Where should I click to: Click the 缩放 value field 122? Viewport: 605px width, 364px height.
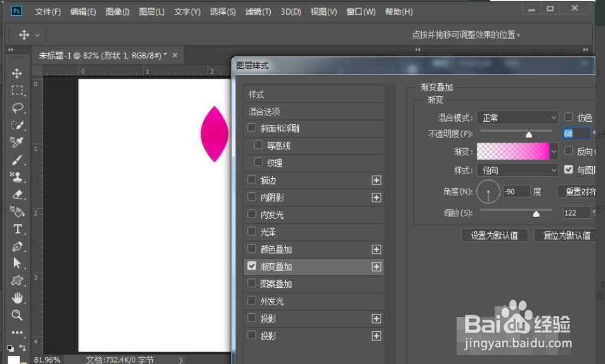[576, 212]
